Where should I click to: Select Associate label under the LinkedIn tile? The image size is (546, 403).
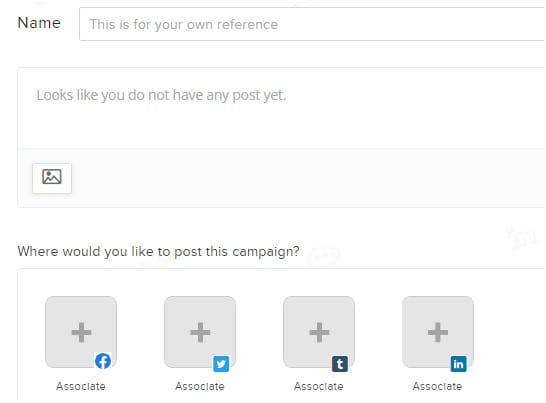tap(437, 386)
